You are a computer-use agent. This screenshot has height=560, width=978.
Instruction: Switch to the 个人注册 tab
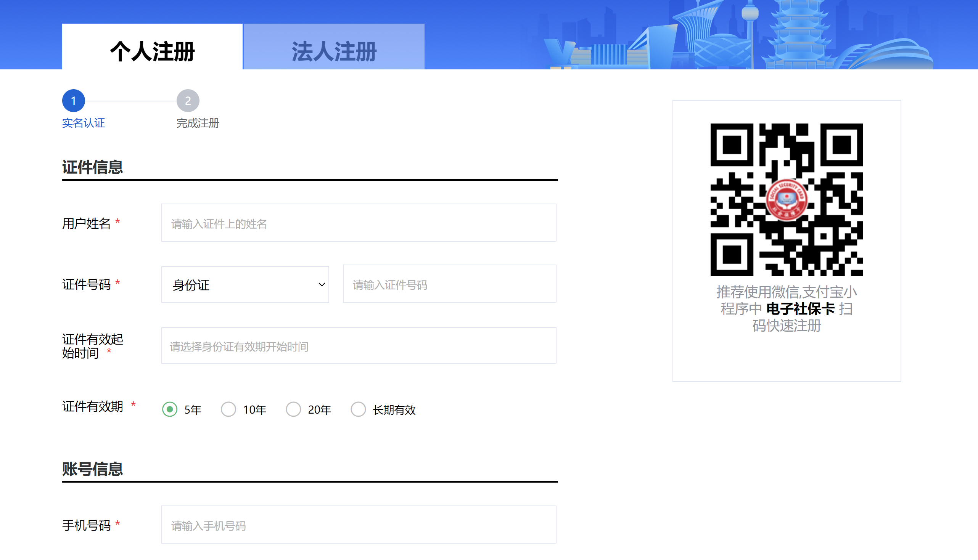pos(152,47)
